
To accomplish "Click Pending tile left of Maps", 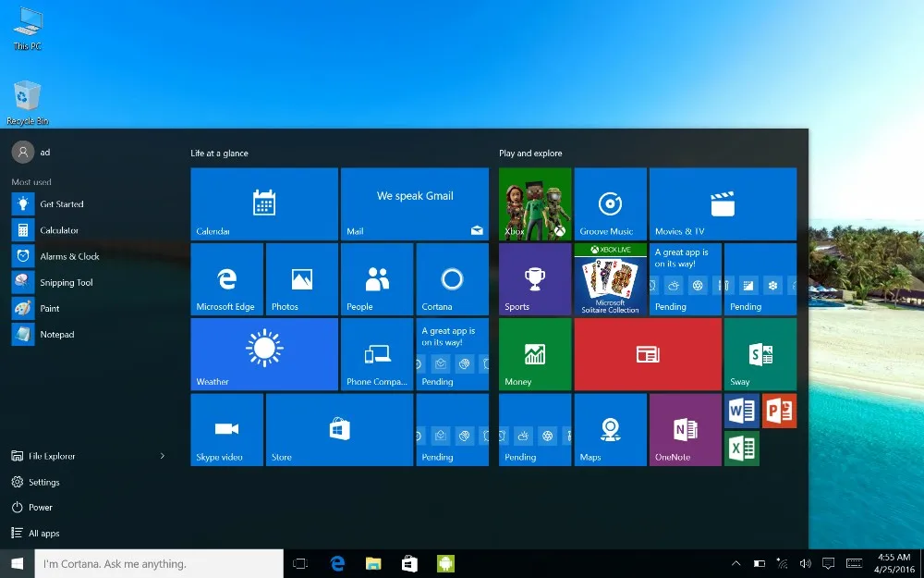I will coord(535,429).
